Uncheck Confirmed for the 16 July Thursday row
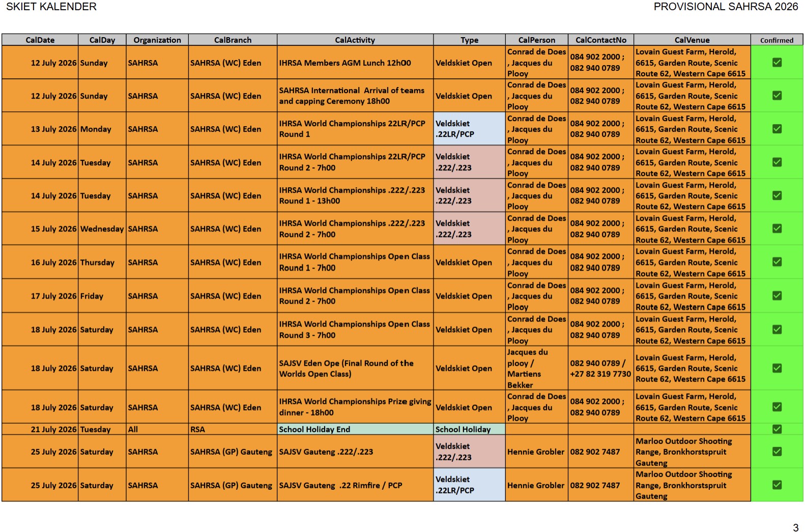This screenshot has width=805, height=532. coord(777,262)
